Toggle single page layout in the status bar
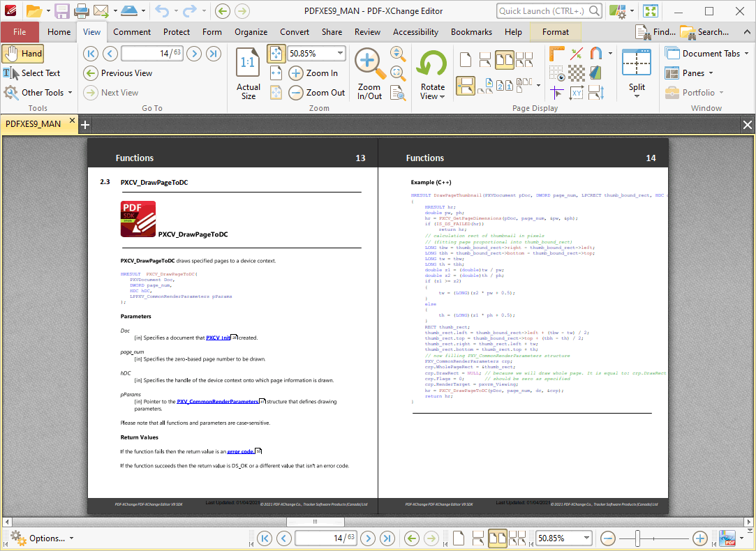Image resolution: width=756 pixels, height=551 pixels. tap(458, 538)
